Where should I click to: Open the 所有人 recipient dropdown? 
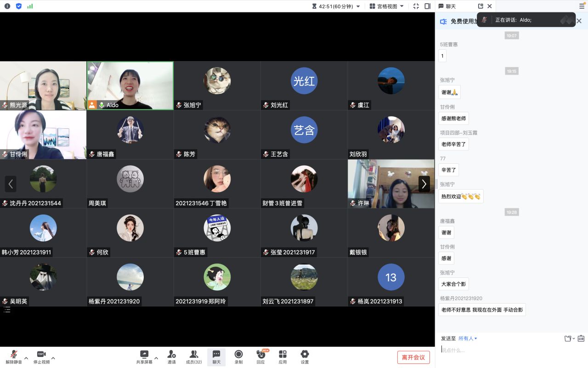pyautogui.click(x=468, y=339)
